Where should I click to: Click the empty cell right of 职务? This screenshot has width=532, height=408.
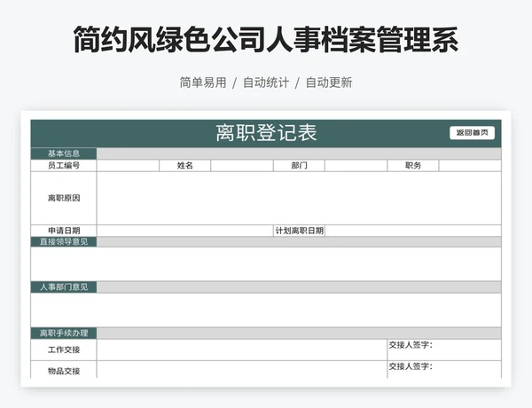click(x=469, y=165)
